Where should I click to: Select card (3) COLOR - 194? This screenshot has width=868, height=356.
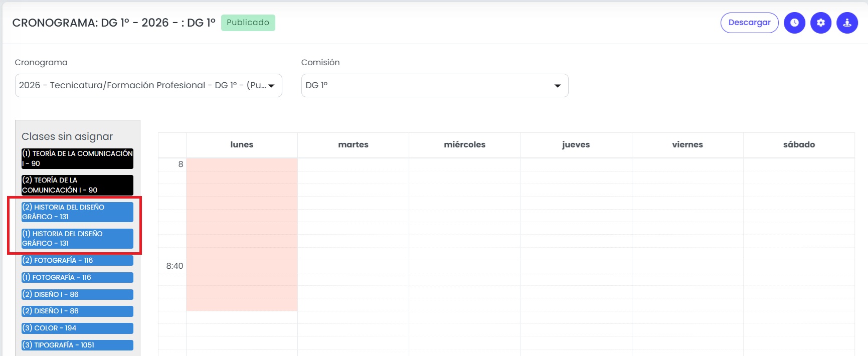(x=77, y=328)
